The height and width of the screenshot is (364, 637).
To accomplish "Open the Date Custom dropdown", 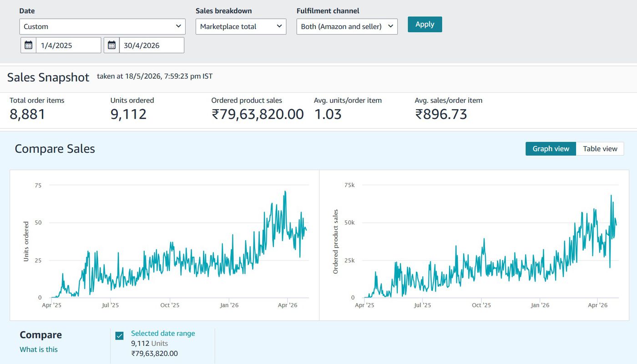I will click(102, 26).
